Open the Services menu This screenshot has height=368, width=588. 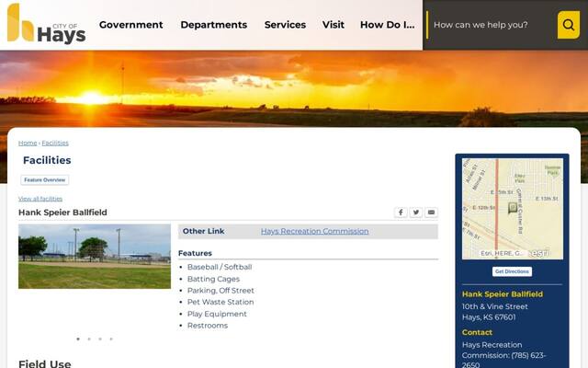click(285, 25)
